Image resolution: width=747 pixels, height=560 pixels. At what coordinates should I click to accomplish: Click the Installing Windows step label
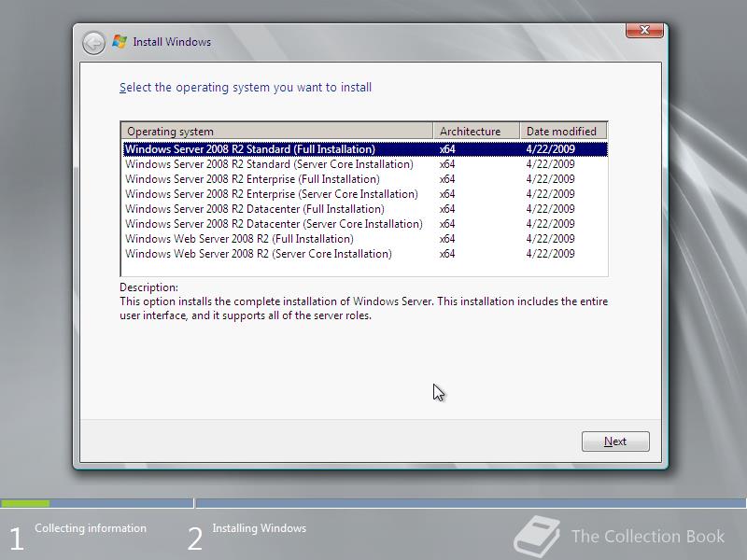(x=260, y=528)
